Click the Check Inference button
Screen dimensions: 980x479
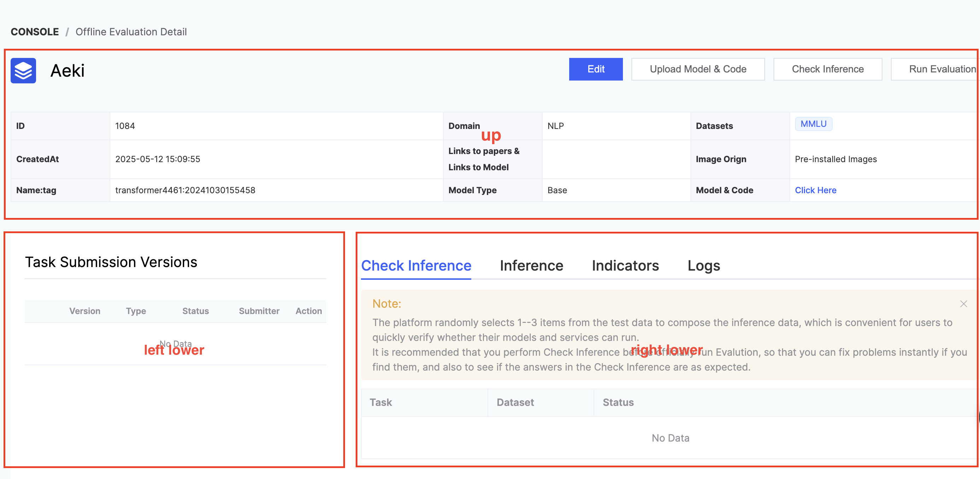coord(827,69)
